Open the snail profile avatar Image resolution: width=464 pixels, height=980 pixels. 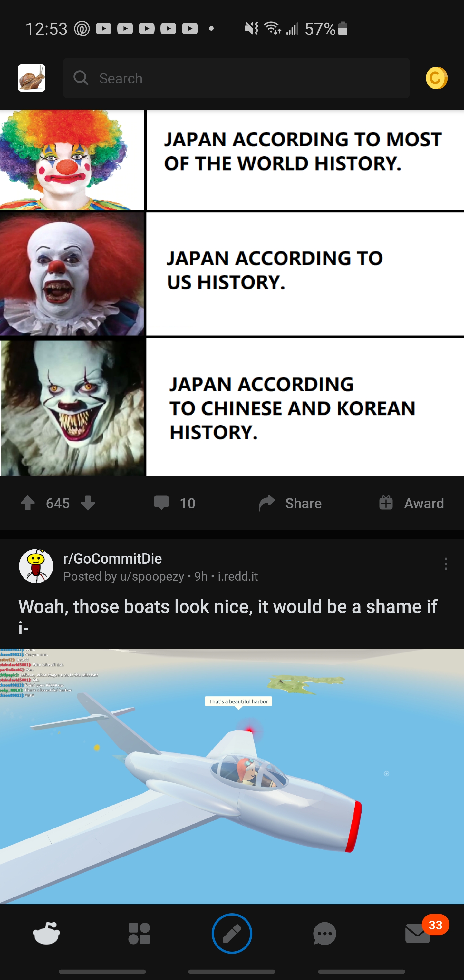(x=32, y=78)
